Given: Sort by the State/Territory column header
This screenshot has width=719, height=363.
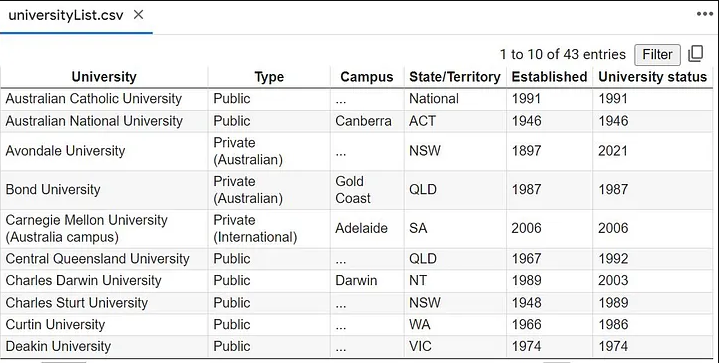Looking at the screenshot, I should coord(455,77).
